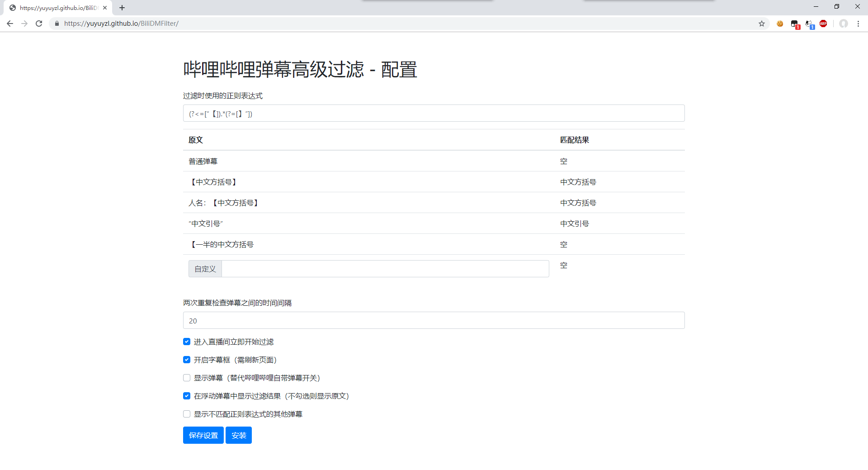Select the 普通弹幕 table cell
868x470 pixels.
click(x=369, y=161)
